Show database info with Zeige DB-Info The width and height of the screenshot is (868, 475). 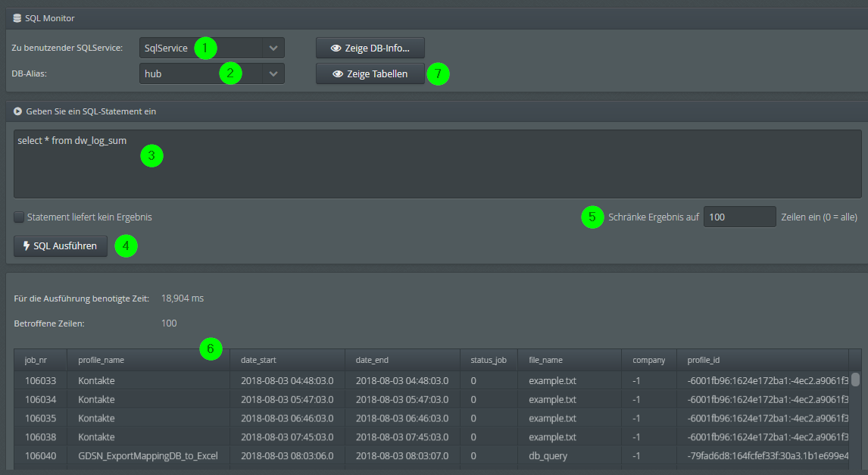[370, 48]
